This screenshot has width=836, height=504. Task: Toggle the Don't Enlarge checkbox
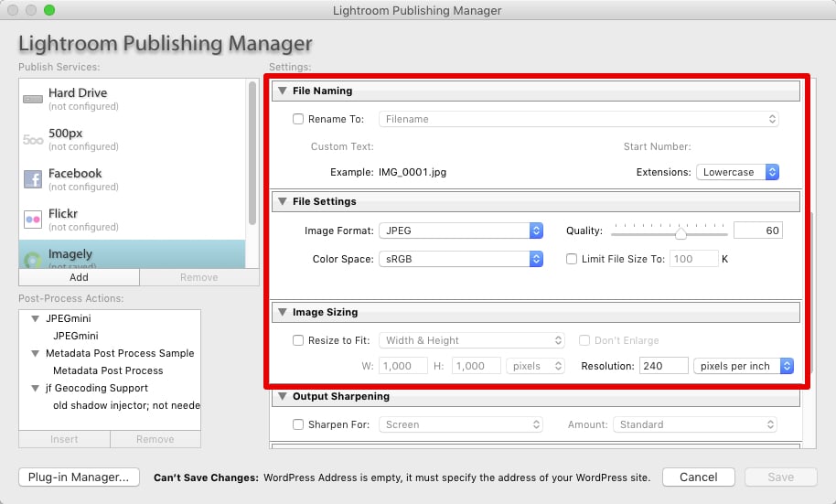[584, 340]
